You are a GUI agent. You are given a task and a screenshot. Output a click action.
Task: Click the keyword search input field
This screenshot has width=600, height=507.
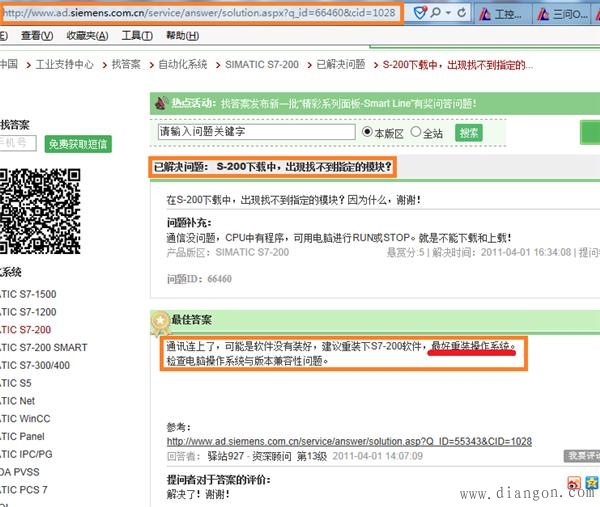[256, 132]
